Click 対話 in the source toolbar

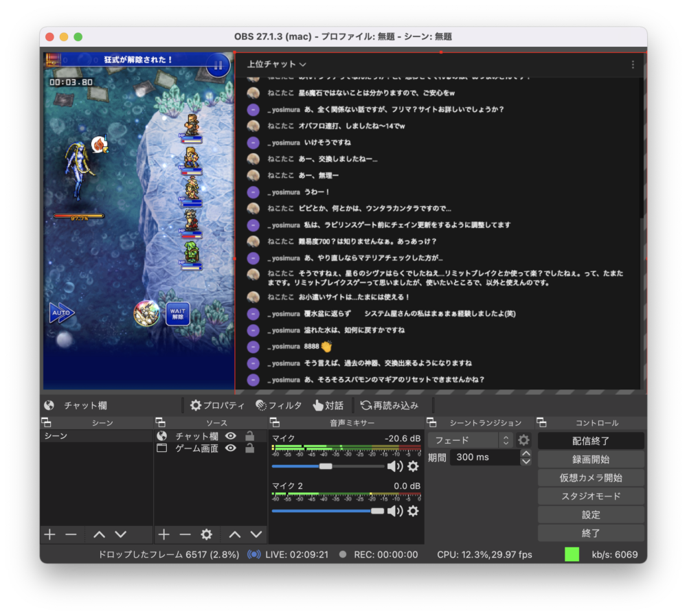328,406
